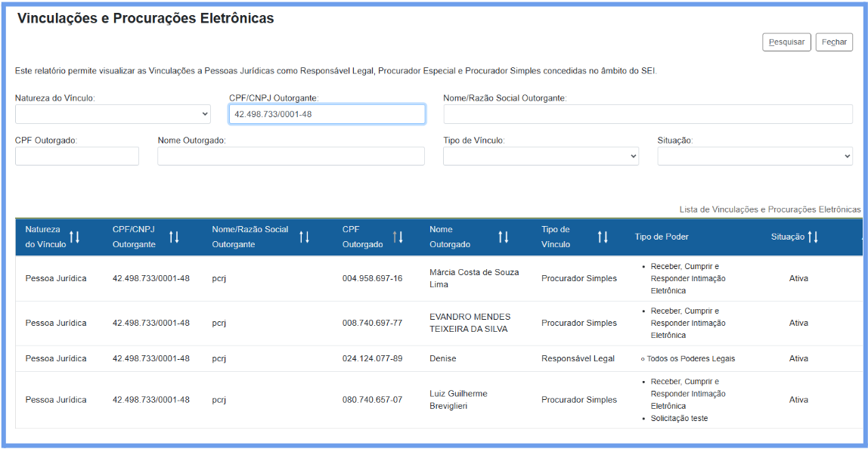This screenshot has height=449, width=868.
Task: Click into the Nome Outorgado field
Action: coord(290,156)
